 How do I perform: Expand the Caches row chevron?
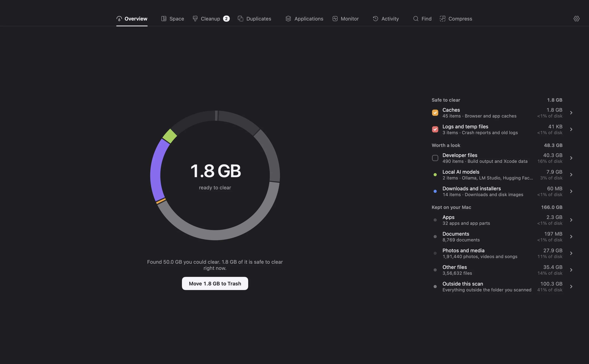(x=571, y=113)
